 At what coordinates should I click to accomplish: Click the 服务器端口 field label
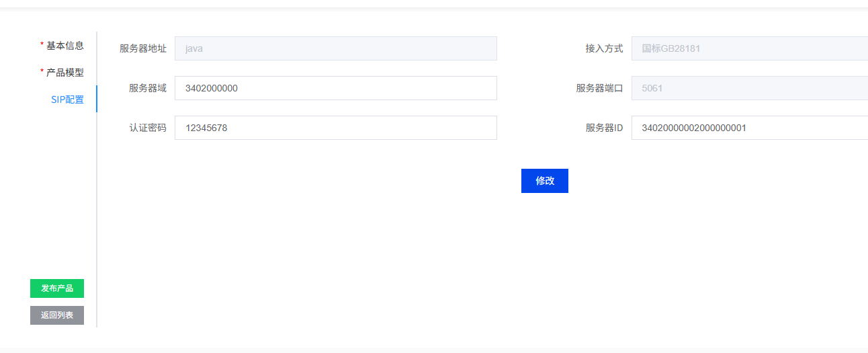599,88
